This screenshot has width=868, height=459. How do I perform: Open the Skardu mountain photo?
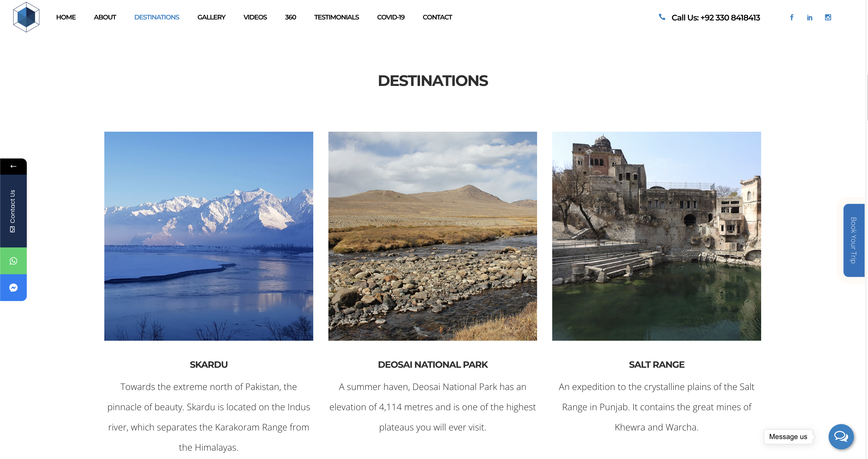coord(209,236)
